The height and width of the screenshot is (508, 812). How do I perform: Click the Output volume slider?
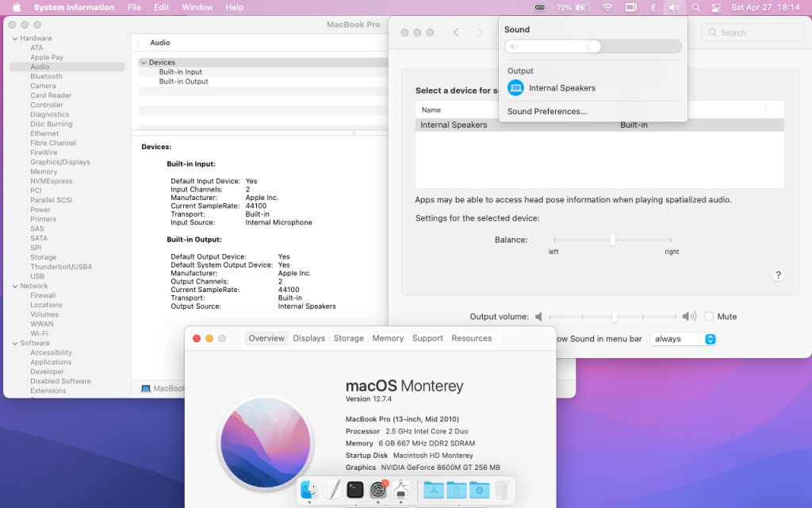pos(614,317)
